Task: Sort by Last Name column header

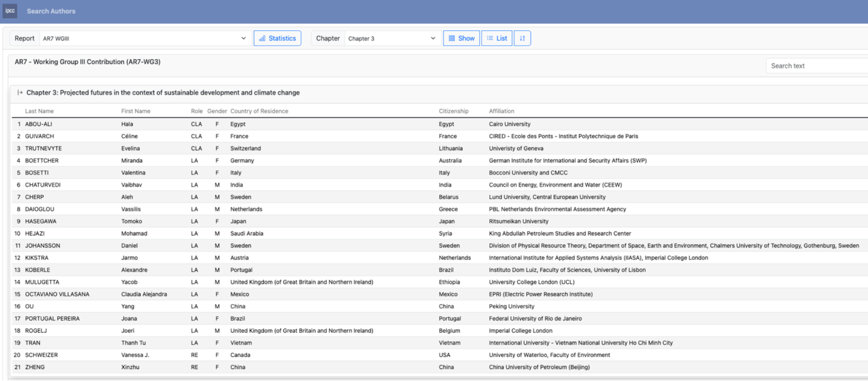Action: [39, 111]
